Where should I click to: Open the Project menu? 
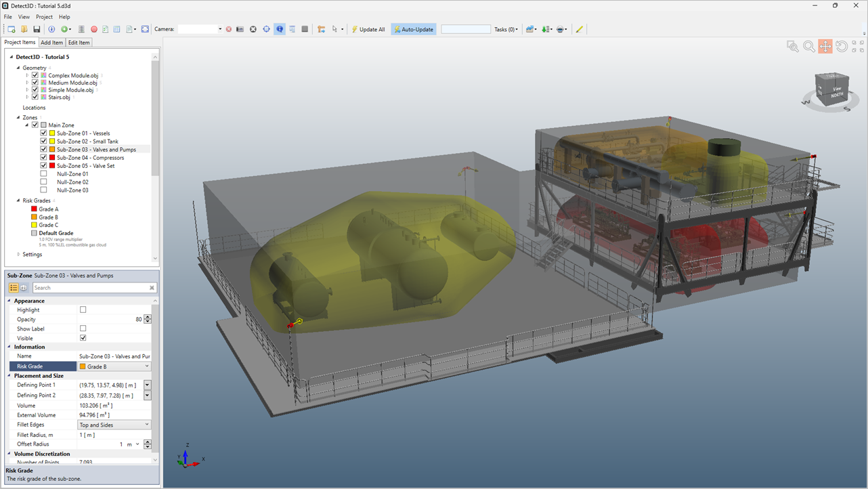[x=44, y=17]
